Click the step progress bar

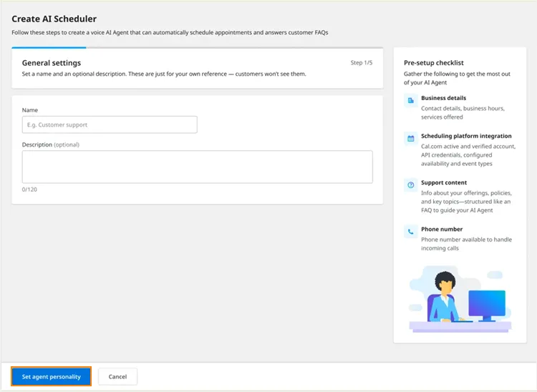198,48
